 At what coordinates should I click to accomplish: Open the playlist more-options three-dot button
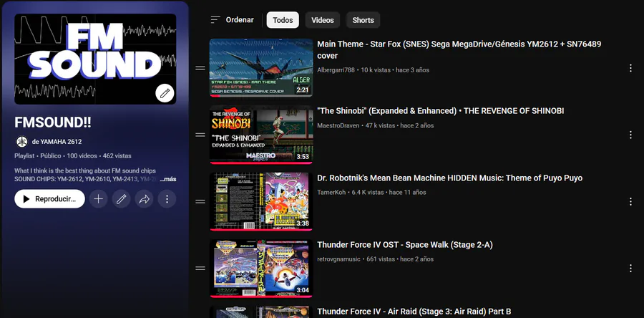tap(167, 199)
